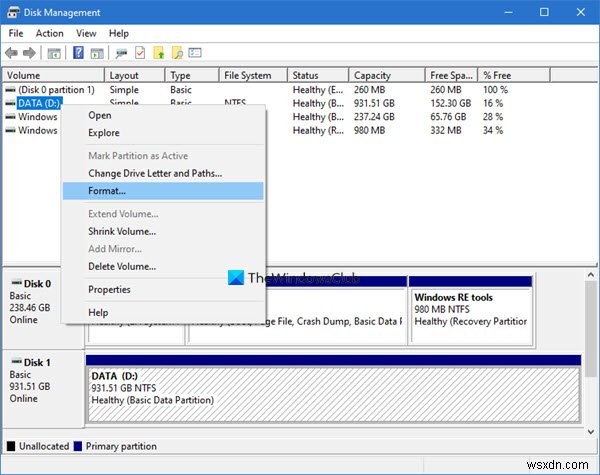
Task: Click the 152.30 GB free space cell
Action: pos(450,103)
